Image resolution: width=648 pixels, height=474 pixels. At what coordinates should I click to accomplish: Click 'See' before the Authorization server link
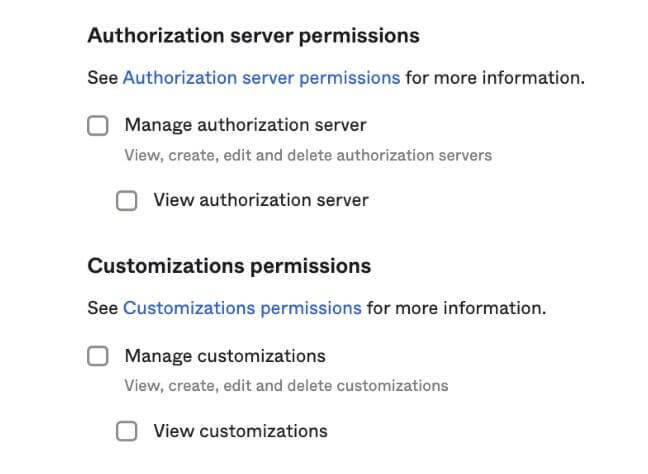[x=103, y=77]
